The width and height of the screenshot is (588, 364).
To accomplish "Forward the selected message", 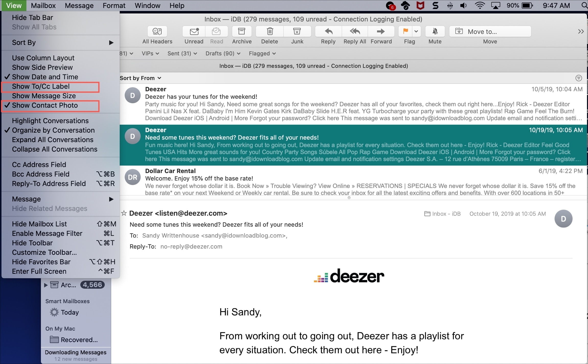I will coord(381,31).
